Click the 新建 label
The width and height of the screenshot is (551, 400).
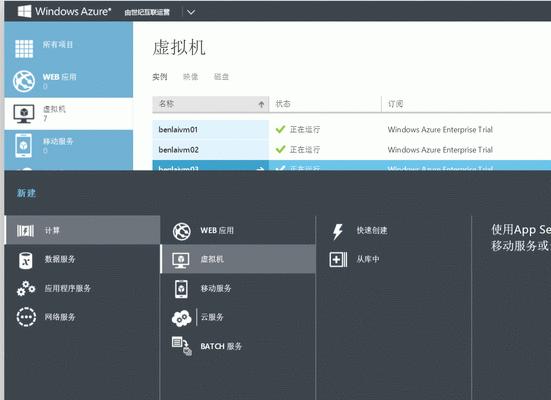[26, 193]
